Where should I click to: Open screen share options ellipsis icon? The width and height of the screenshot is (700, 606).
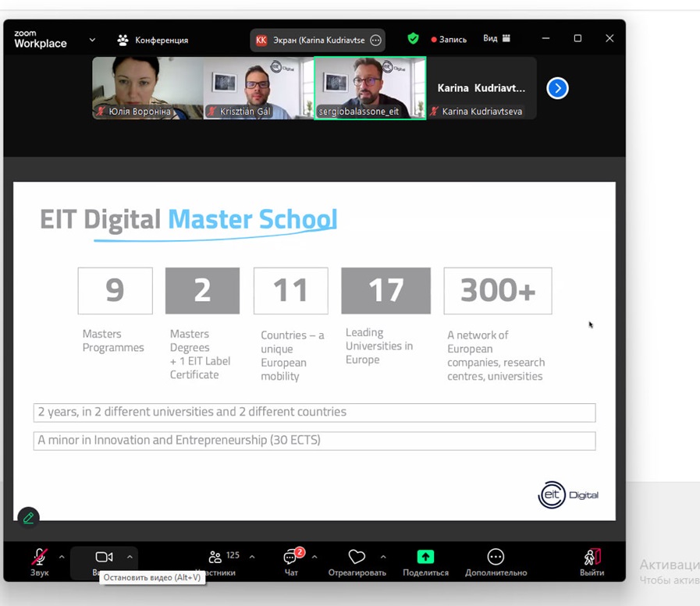(376, 40)
